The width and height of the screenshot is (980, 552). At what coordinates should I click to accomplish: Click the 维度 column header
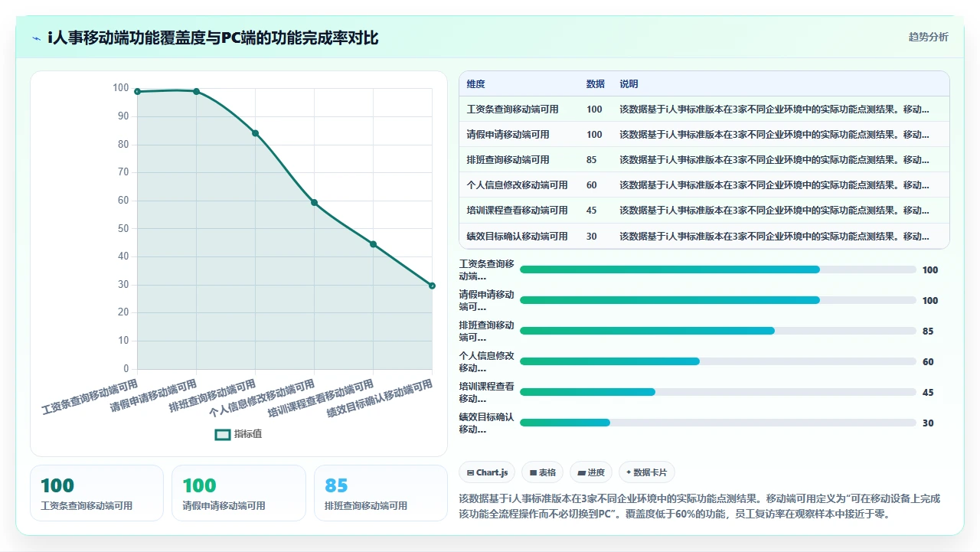point(476,84)
